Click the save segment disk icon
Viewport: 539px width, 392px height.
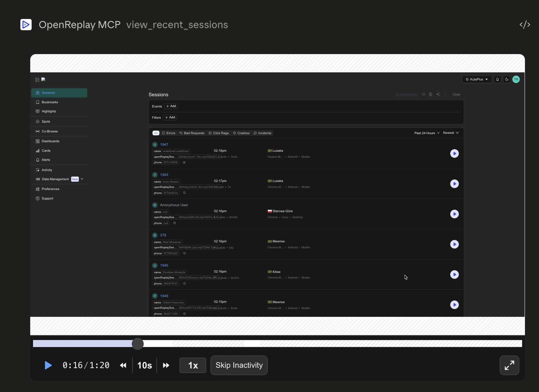430,94
